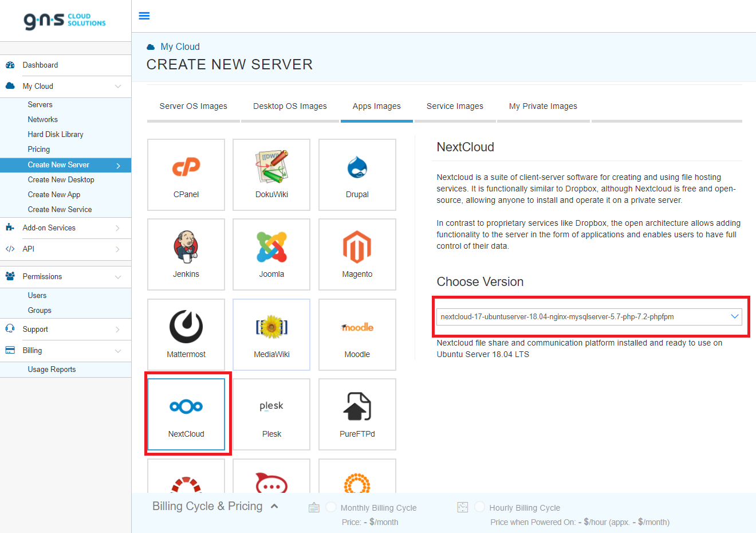
Task: Select the Magento app image
Action: click(357, 254)
